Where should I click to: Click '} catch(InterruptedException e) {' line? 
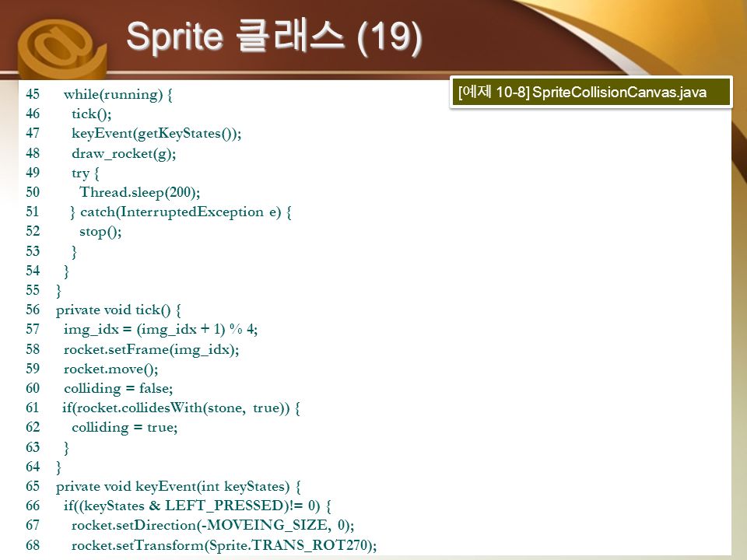pyautogui.click(x=181, y=212)
